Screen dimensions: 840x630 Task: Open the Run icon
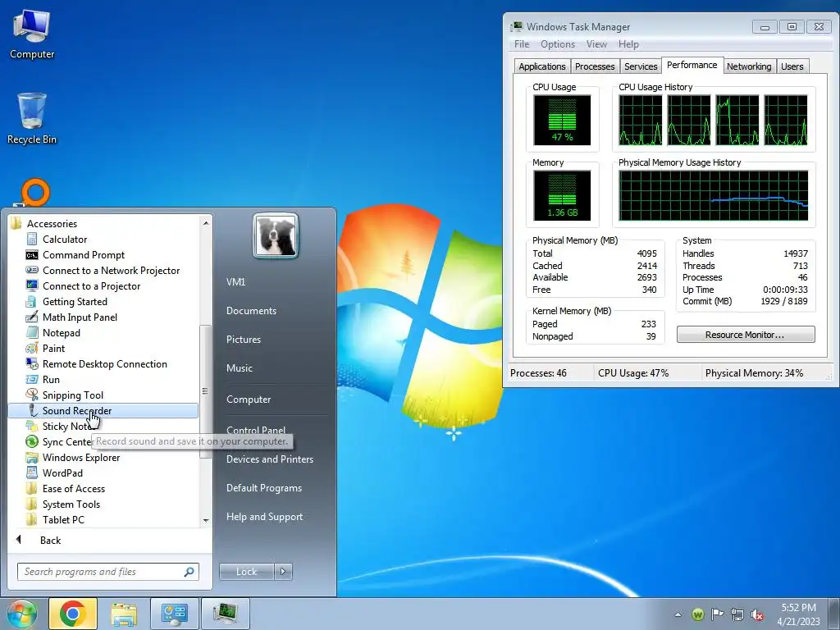click(x=32, y=379)
